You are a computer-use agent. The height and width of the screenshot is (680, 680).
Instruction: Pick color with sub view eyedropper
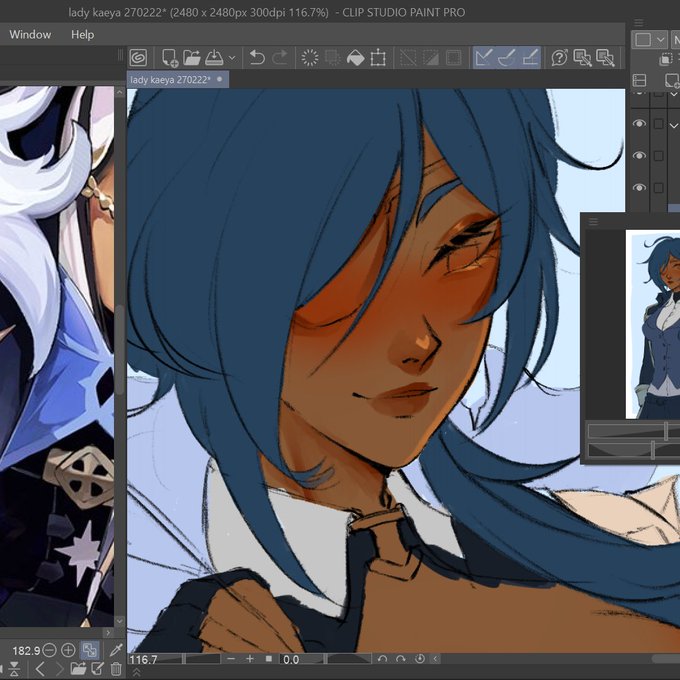[116, 650]
